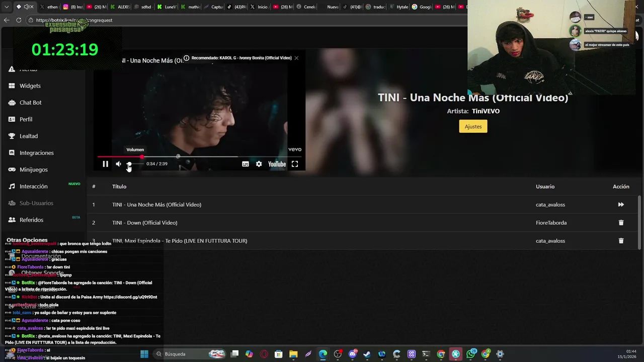Screen dimensions: 644x362
Task: Open Widgets in the sidebar
Action: (30, 86)
